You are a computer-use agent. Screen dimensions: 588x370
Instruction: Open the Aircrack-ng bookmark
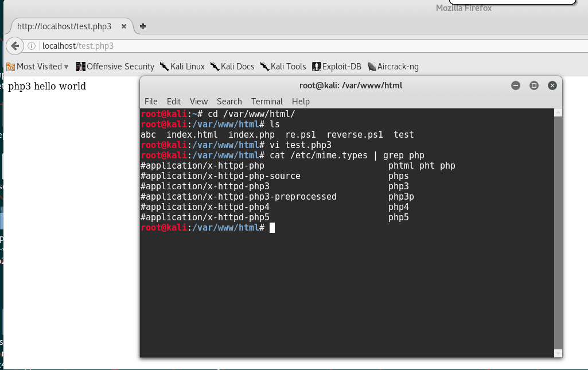(393, 67)
